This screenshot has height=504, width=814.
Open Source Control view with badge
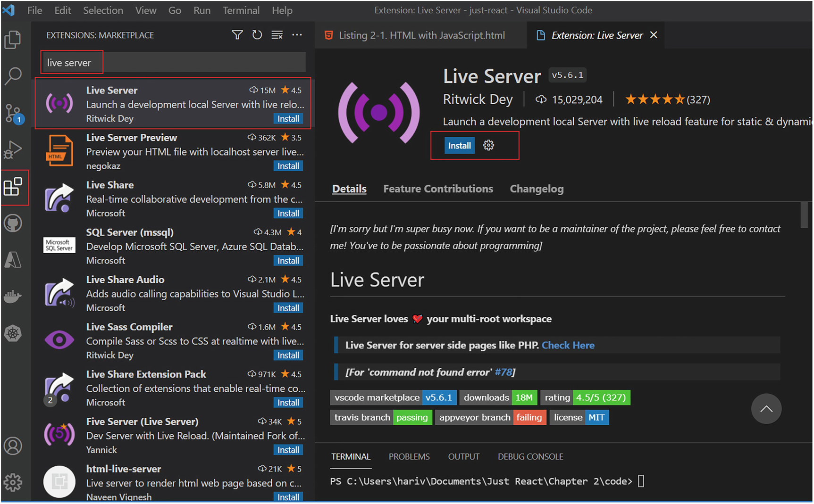tap(13, 113)
